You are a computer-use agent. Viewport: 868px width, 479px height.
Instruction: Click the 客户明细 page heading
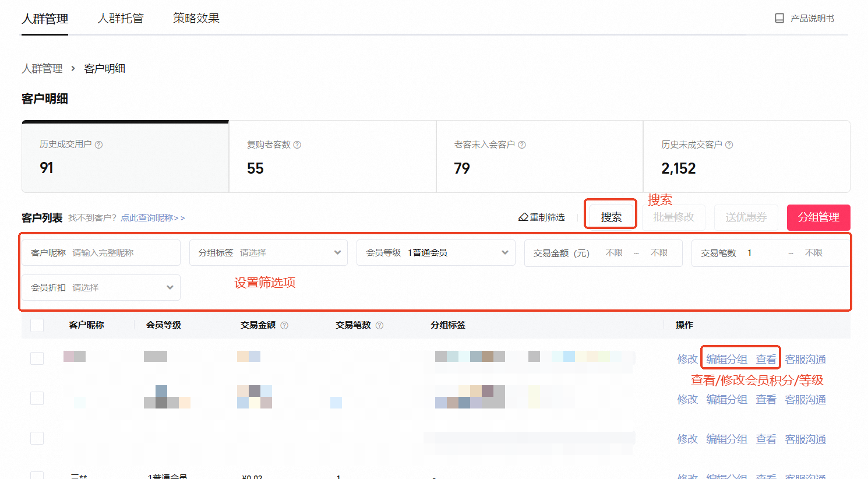point(45,99)
